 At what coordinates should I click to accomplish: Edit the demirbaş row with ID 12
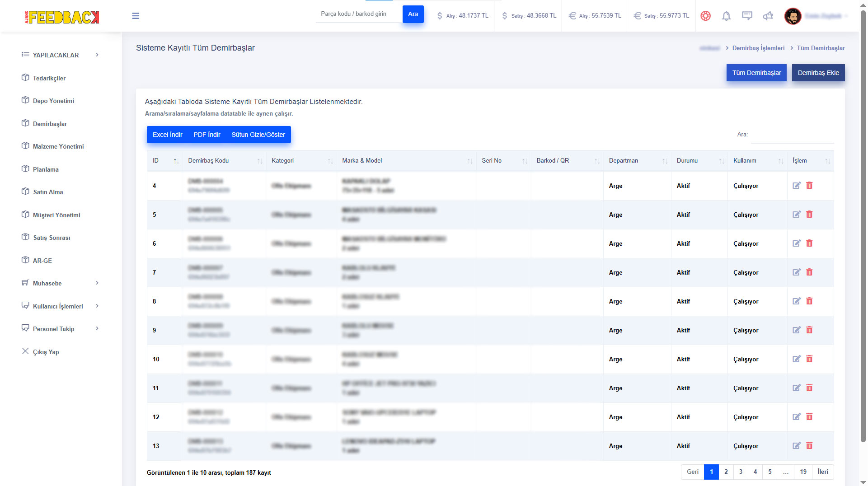point(797,416)
